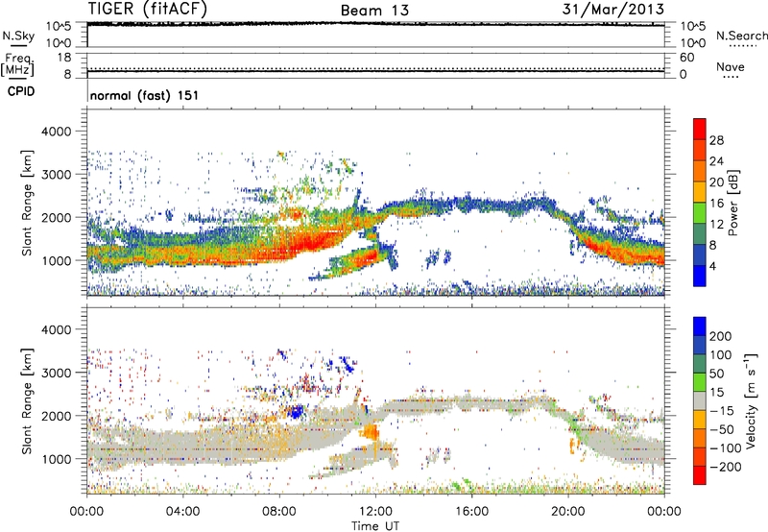Image resolution: width=768 pixels, height=532 pixels.
Task: Click the date "31/Mar/2013"
Action: click(x=613, y=9)
